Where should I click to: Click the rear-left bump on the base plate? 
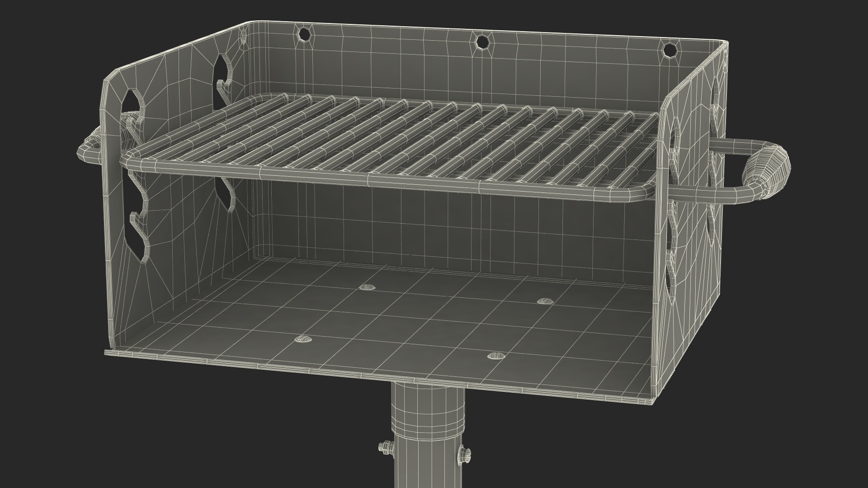point(367,287)
